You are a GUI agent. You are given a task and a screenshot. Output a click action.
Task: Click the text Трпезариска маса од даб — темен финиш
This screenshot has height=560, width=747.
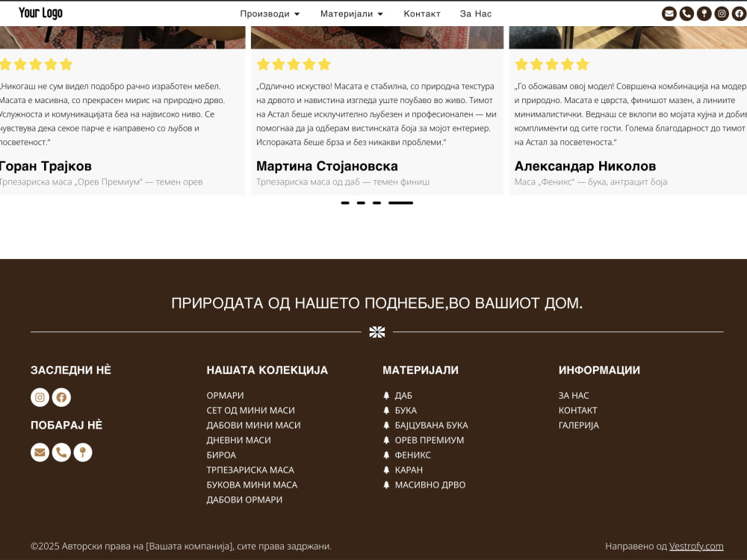343,182
